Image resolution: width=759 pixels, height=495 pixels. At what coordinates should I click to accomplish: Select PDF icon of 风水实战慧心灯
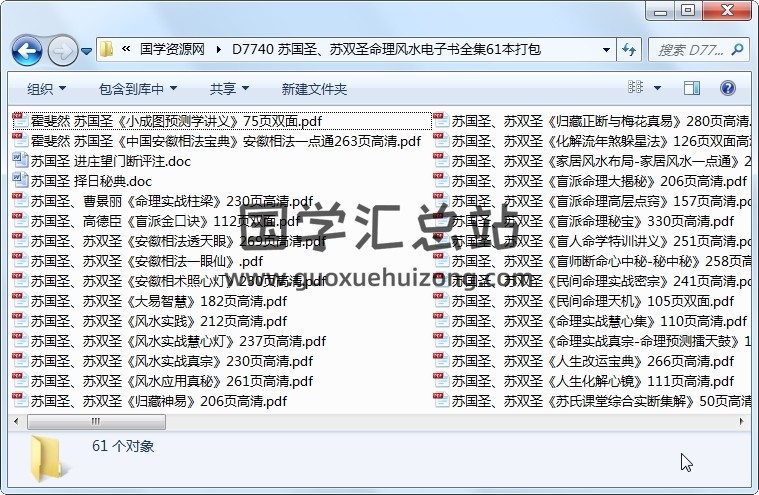click(x=20, y=341)
